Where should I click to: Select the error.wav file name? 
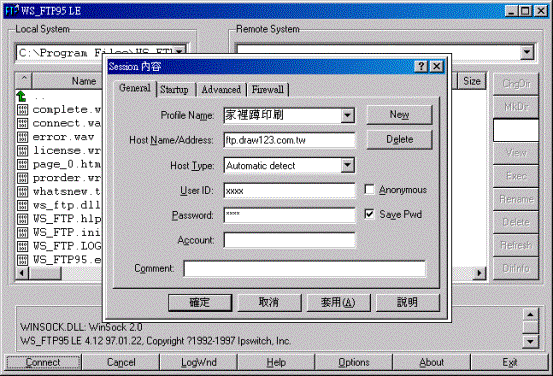coord(63,137)
